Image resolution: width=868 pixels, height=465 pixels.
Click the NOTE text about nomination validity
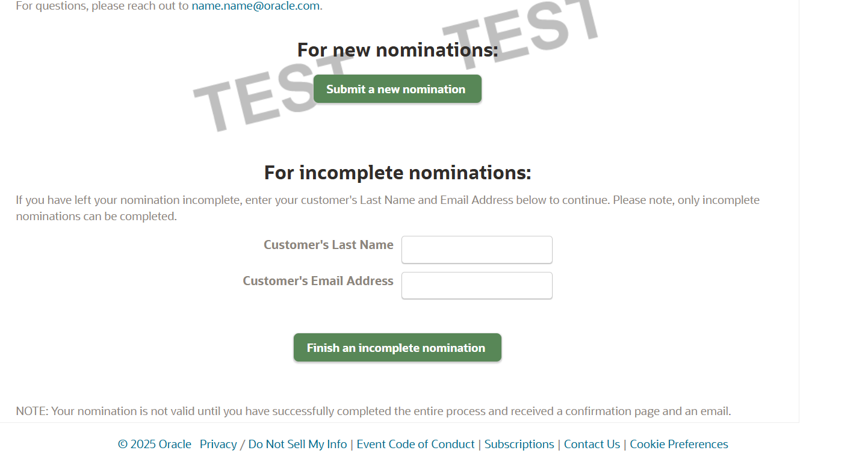click(373, 411)
